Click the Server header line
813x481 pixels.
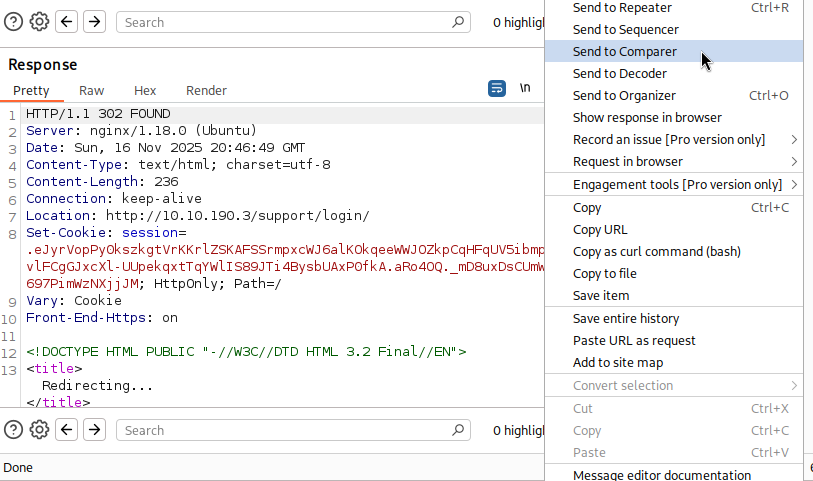click(141, 131)
